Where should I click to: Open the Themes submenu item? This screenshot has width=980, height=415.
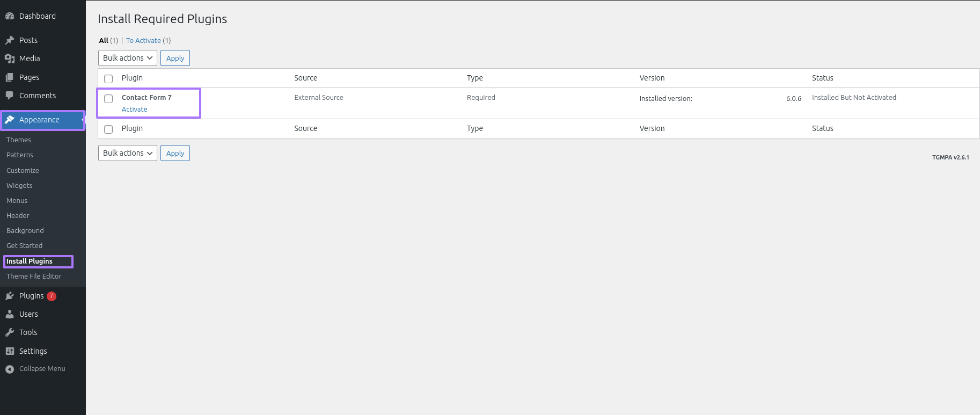pos(19,140)
